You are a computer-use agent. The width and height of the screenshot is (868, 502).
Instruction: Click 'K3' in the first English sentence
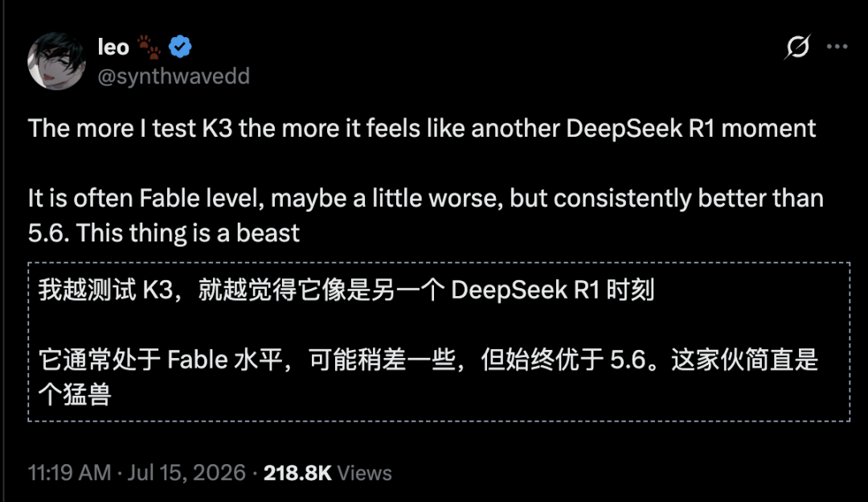pos(217,129)
